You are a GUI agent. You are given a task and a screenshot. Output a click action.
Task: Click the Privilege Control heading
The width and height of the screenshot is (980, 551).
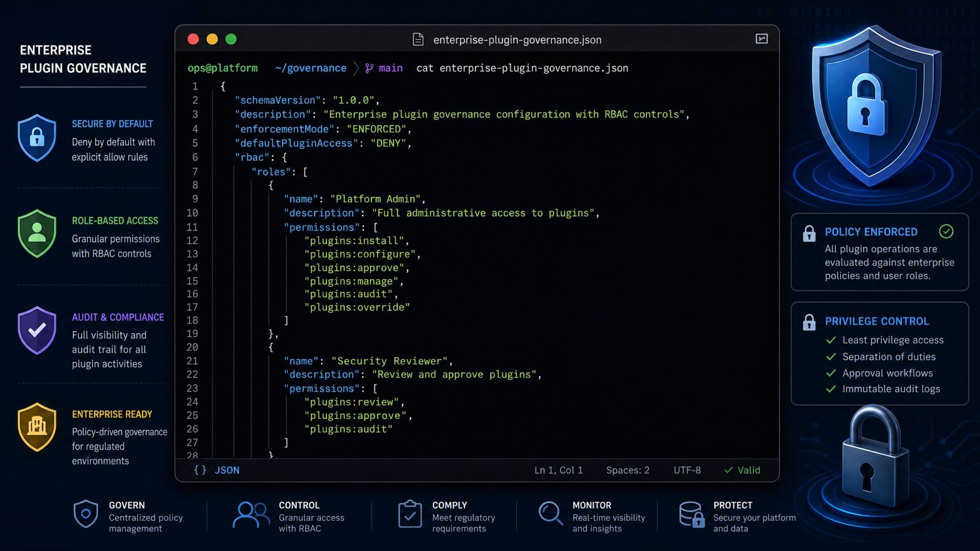[877, 321]
